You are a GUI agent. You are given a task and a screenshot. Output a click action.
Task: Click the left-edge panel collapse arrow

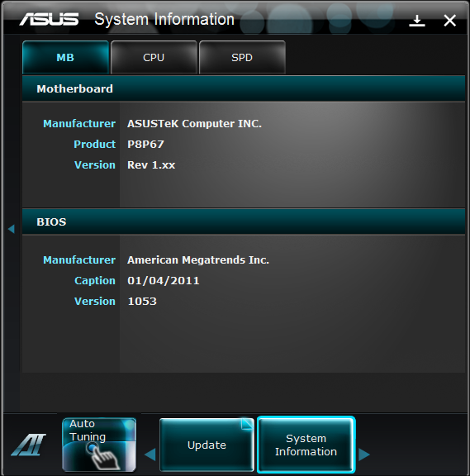tap(12, 229)
